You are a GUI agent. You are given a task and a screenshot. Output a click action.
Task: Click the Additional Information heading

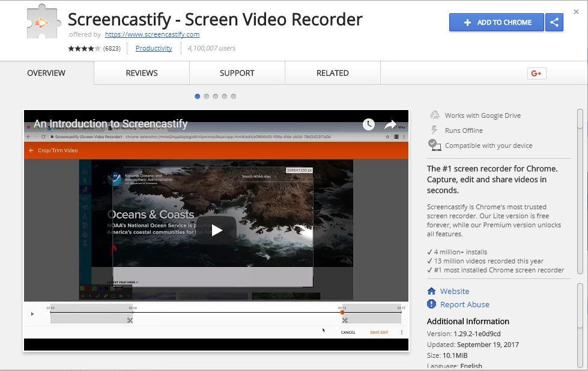(x=468, y=322)
